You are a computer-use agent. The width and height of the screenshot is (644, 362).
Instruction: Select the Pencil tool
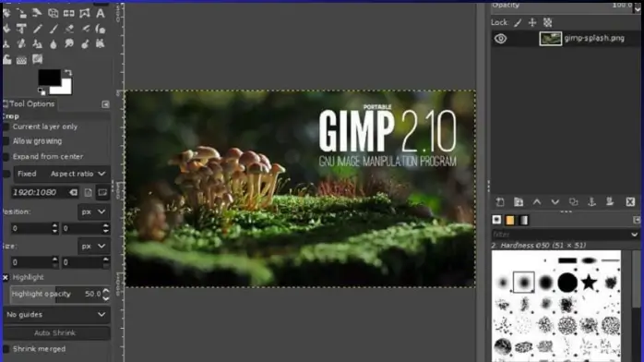coord(38,29)
